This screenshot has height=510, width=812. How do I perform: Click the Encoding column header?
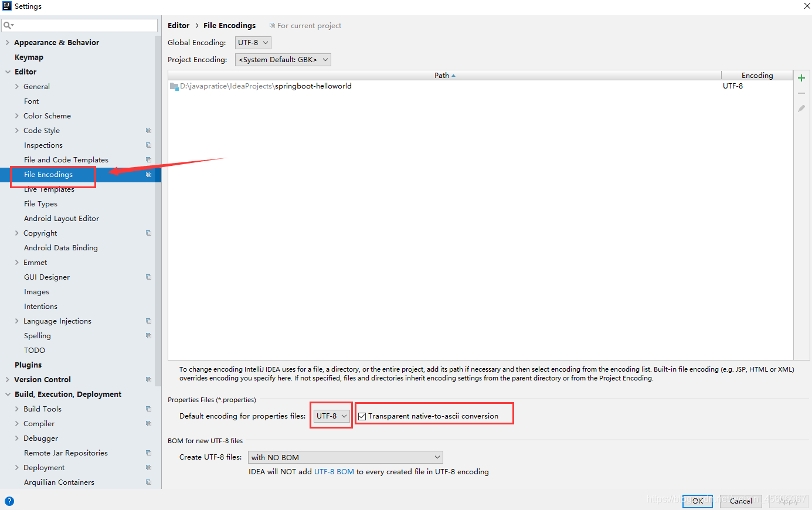click(757, 75)
